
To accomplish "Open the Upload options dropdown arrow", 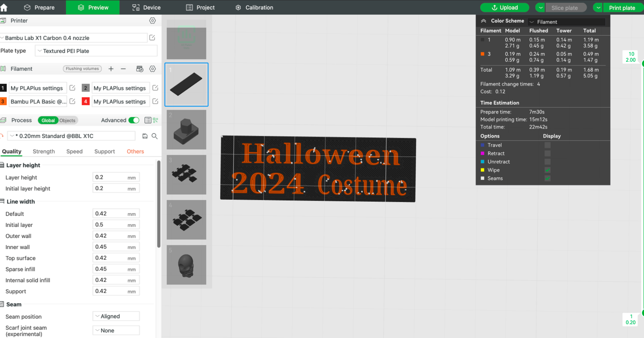I will pyautogui.click(x=540, y=7).
